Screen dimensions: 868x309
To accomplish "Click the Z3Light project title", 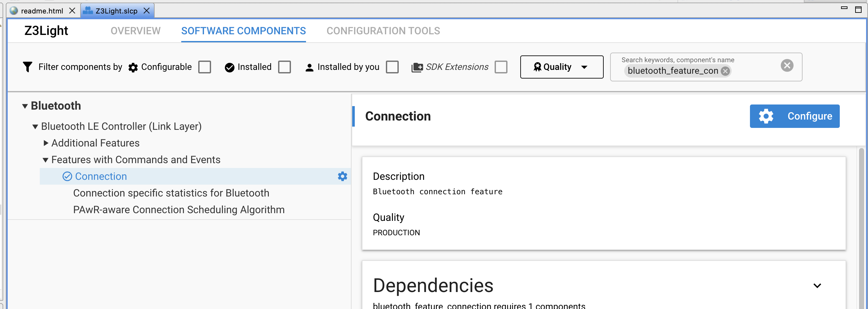I will (x=46, y=31).
